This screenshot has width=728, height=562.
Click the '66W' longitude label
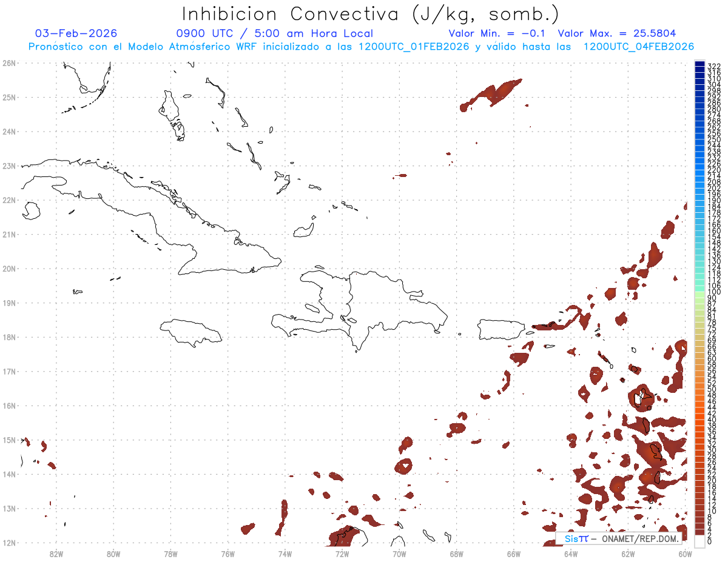pyautogui.click(x=514, y=553)
